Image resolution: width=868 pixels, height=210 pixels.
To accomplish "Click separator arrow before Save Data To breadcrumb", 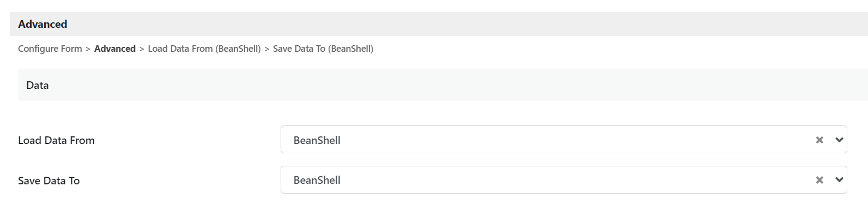I will click(267, 49).
